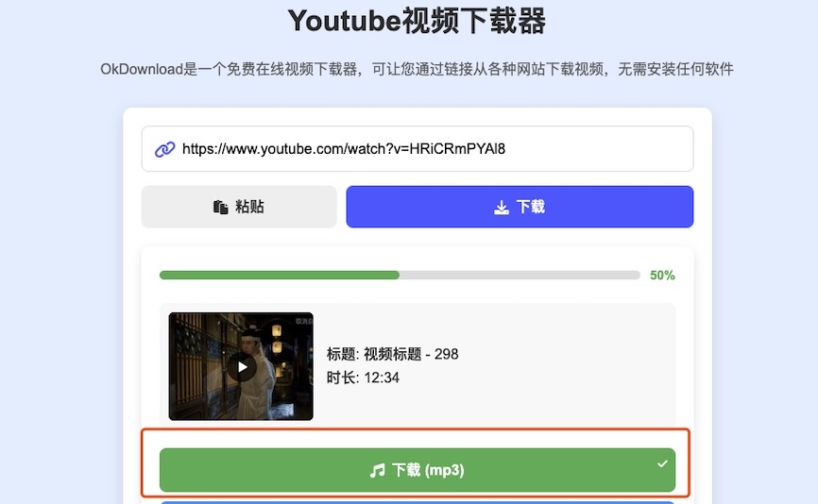Click the 50% progress label
The width and height of the screenshot is (818, 504).
pyautogui.click(x=662, y=276)
